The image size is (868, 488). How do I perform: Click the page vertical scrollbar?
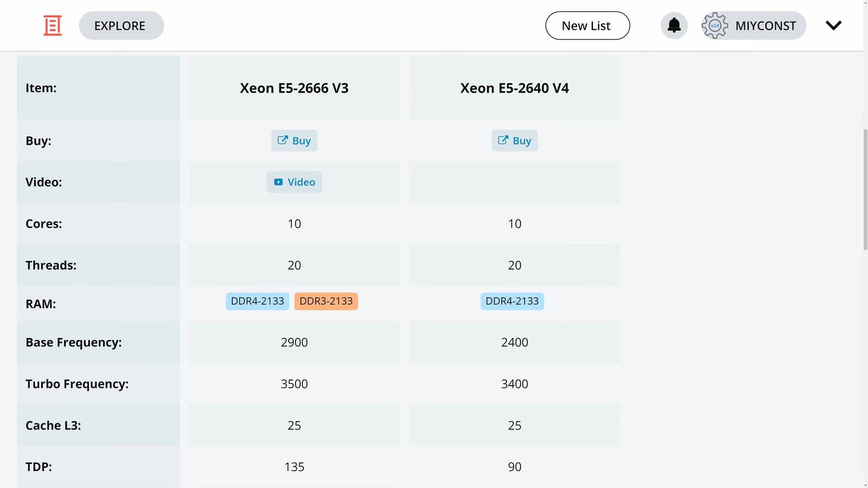click(865, 190)
